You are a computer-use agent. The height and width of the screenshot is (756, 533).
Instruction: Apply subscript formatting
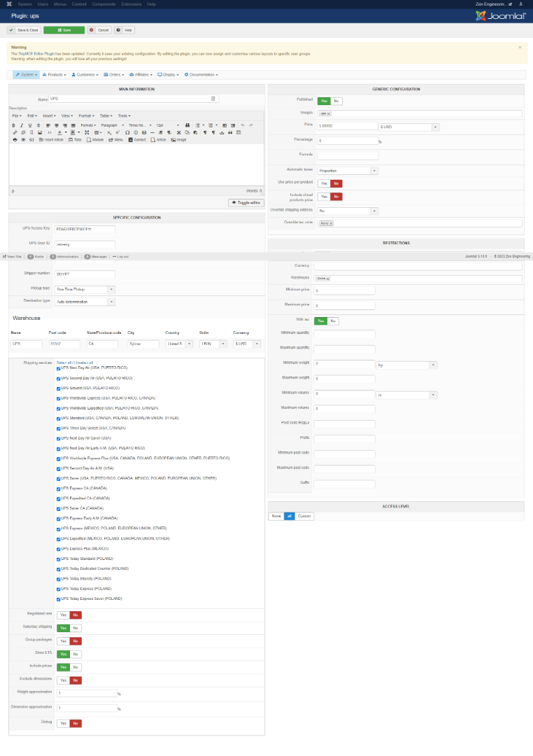click(109, 132)
